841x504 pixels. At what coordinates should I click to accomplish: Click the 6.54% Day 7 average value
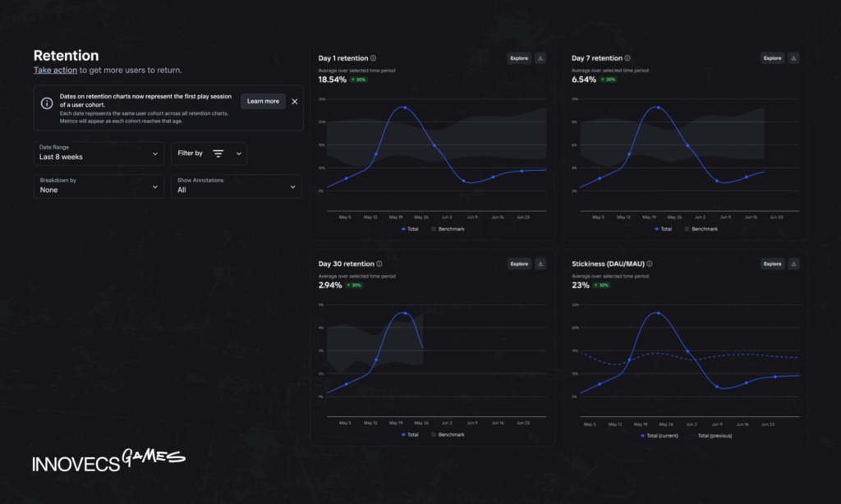[x=584, y=80]
